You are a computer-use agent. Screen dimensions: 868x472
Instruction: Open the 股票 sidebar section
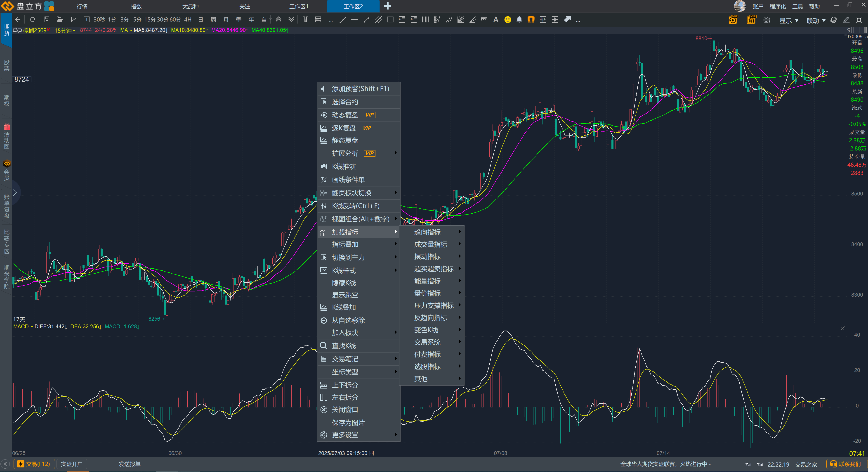click(x=6, y=65)
